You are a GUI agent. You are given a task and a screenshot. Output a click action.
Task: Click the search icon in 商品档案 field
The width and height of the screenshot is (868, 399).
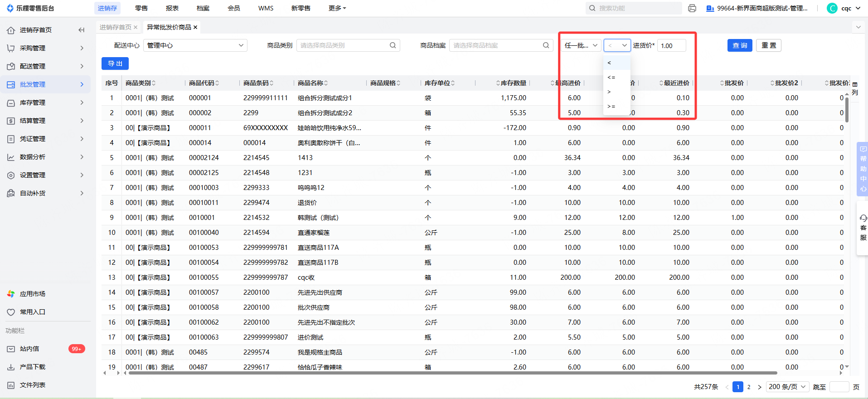click(546, 45)
